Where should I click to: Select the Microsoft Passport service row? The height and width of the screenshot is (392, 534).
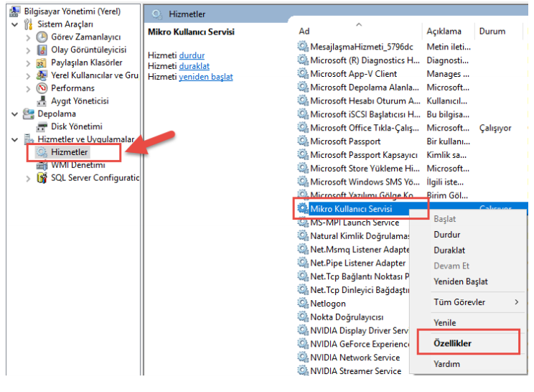(345, 141)
